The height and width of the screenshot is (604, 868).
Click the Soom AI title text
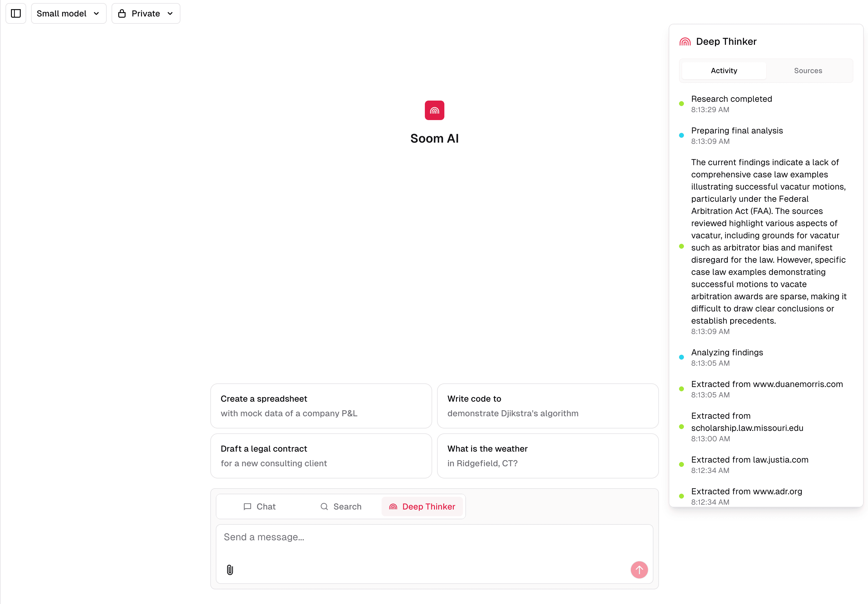pos(434,138)
